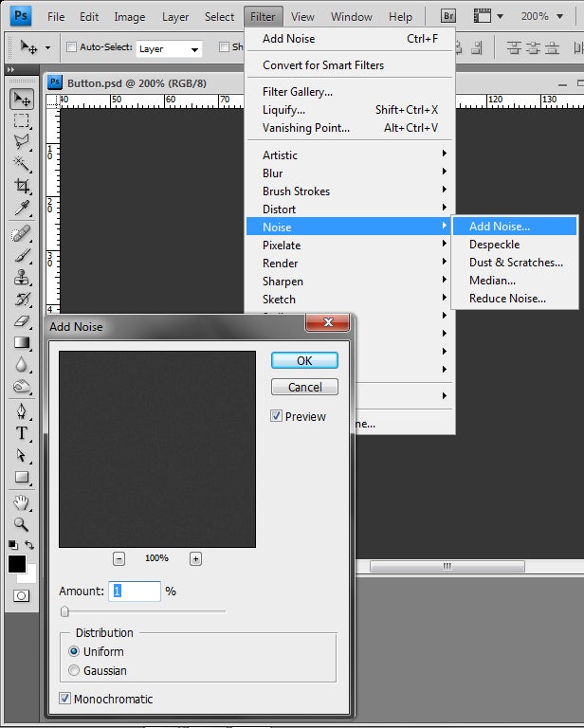
Task: Click the default colors mini icon
Action: coord(13,545)
